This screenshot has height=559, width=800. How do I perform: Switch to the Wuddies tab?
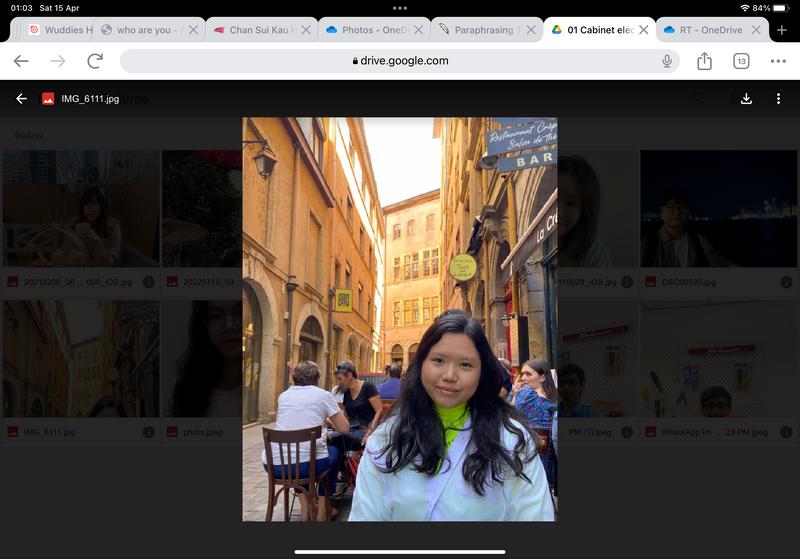coord(61,30)
